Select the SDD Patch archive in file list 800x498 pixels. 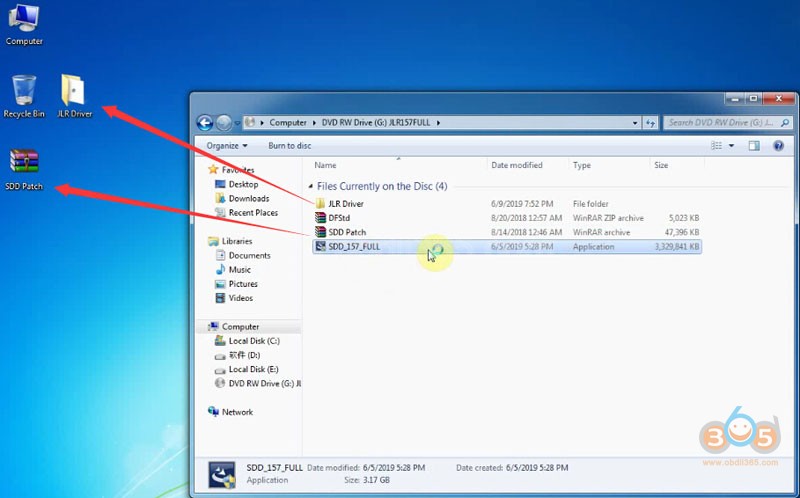pyautogui.click(x=347, y=232)
